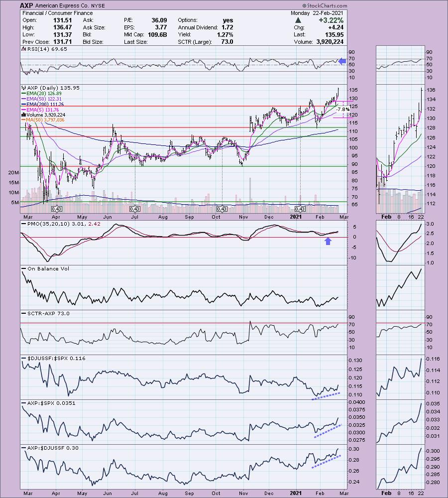Click the +3.22% percent change
This screenshot has width=448, height=498.
(x=331, y=20)
